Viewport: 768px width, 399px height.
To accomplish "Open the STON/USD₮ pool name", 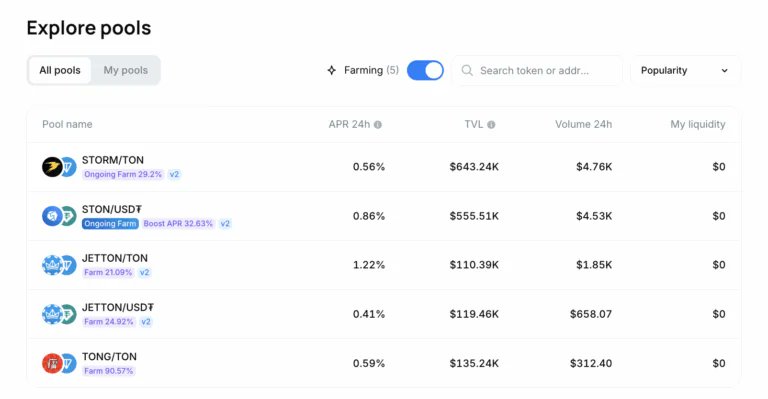I will [x=112, y=209].
